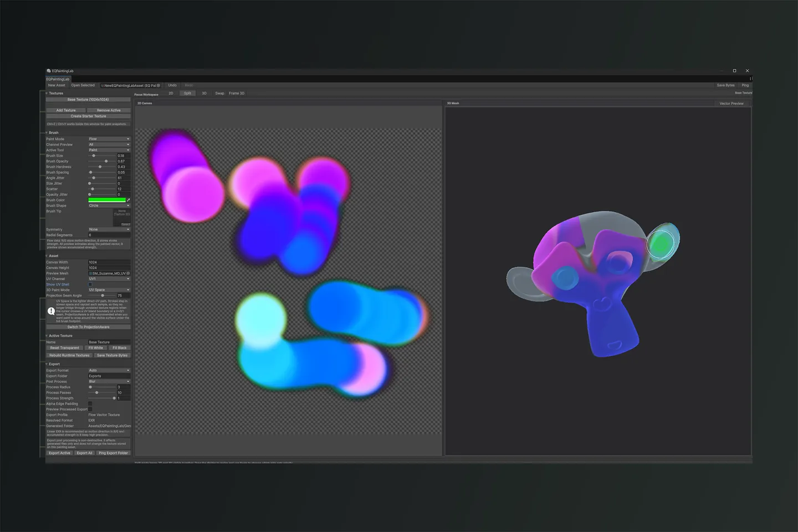The height and width of the screenshot is (532, 798).
Task: Open the kebab menu at window's right edge
Action: tap(750, 79)
